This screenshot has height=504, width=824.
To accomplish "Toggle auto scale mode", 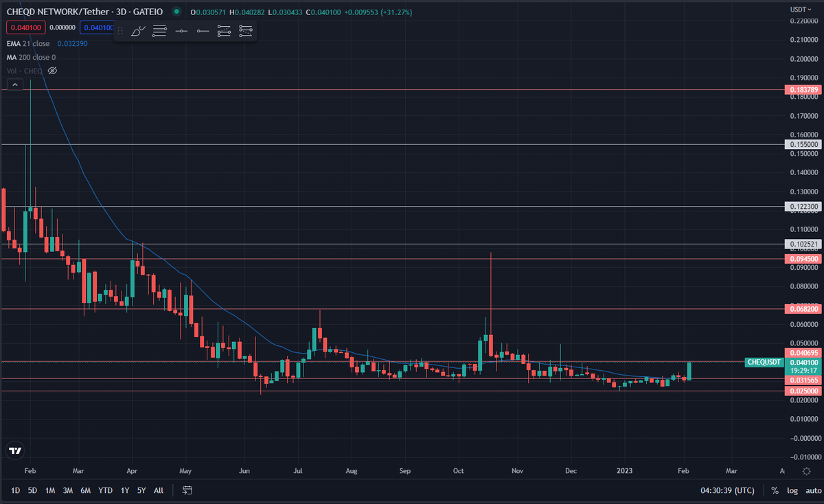I will (x=813, y=490).
